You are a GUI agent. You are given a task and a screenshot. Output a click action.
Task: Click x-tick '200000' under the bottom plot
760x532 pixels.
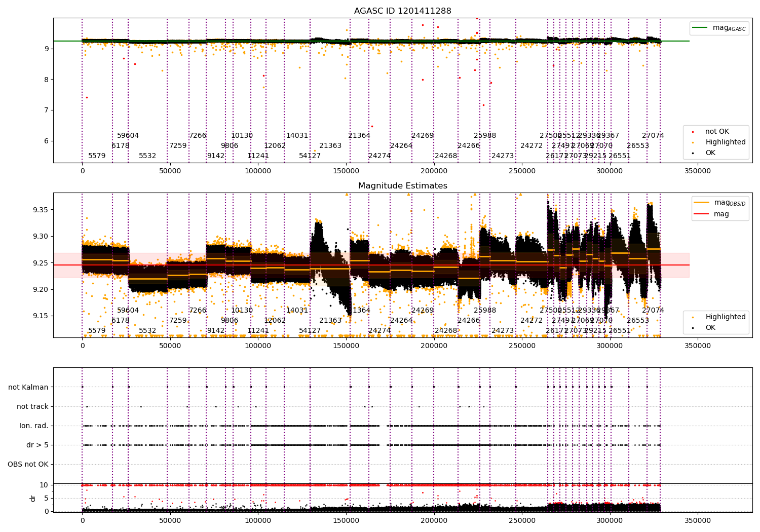click(x=434, y=520)
